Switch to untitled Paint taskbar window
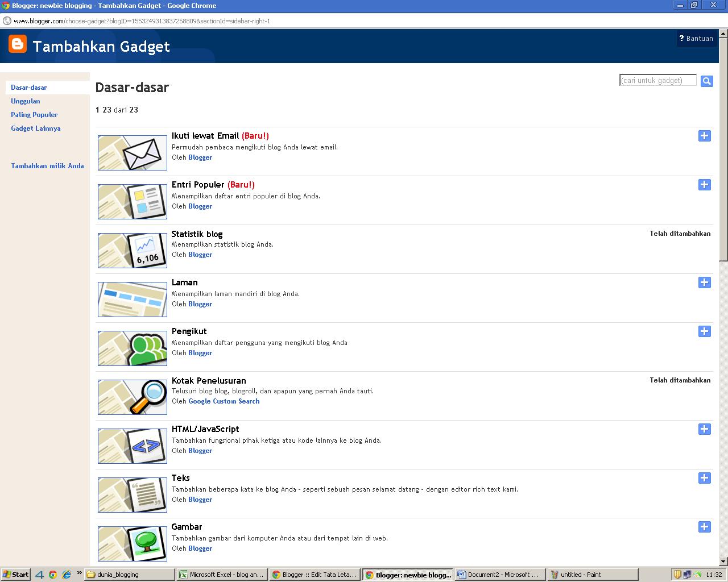The width and height of the screenshot is (728, 582). pos(593,575)
